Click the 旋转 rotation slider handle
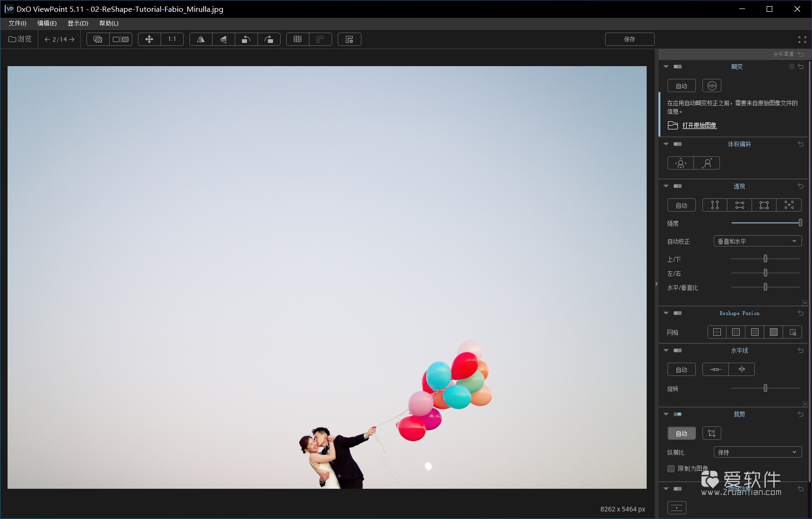812x519 pixels. click(765, 388)
